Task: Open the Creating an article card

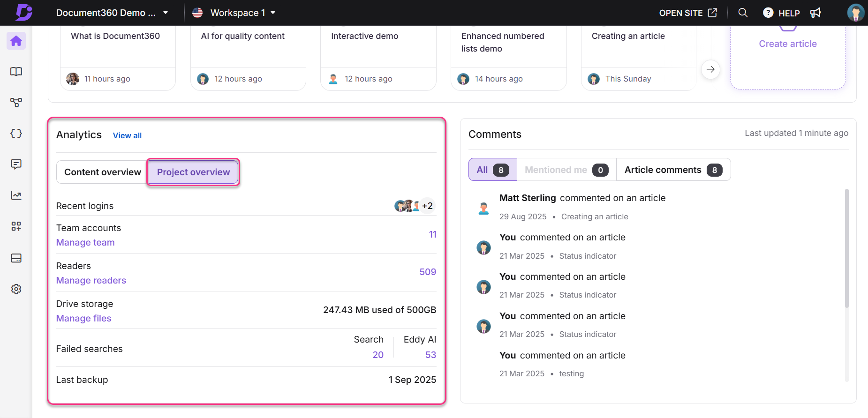Action: point(639,58)
